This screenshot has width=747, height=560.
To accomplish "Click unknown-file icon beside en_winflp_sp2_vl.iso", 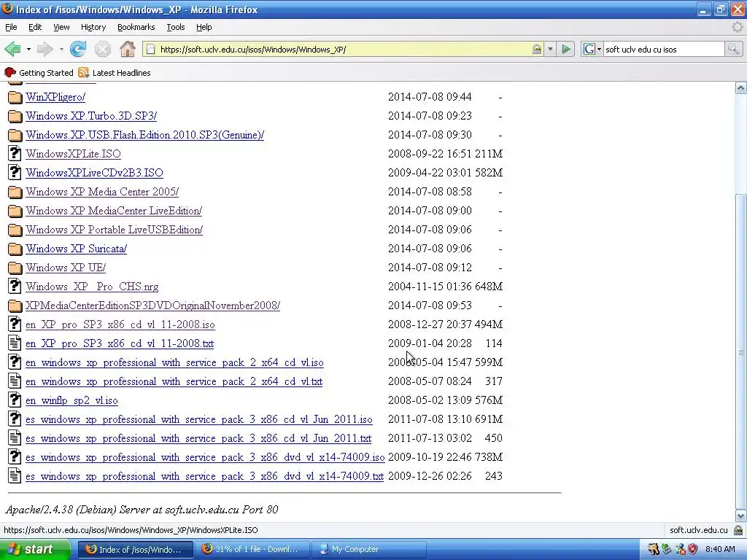I will 15,400.
